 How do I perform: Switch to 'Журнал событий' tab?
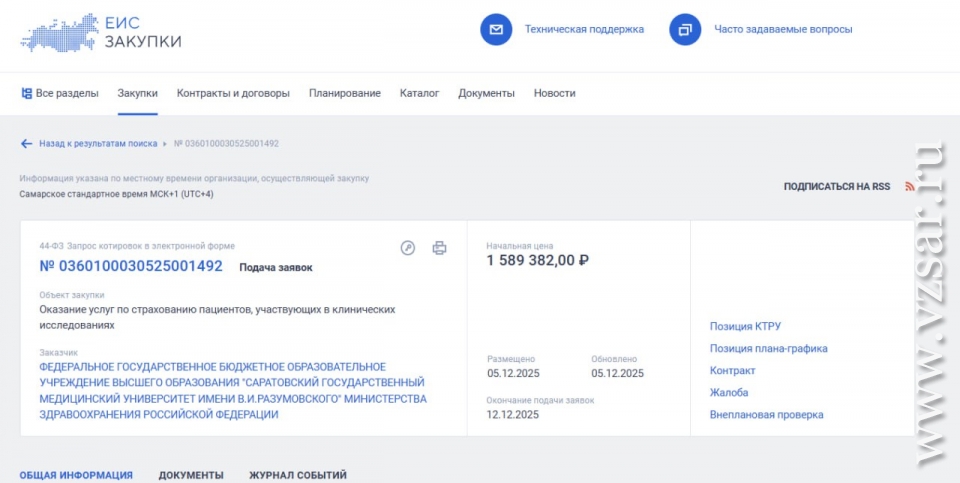(x=298, y=475)
